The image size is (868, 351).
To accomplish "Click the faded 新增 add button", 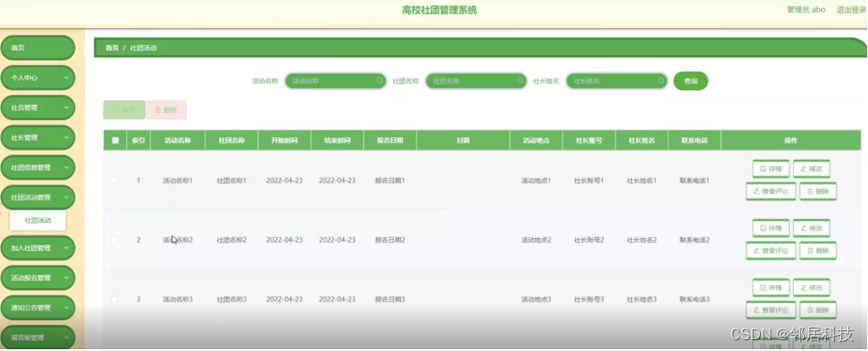I will click(x=124, y=110).
